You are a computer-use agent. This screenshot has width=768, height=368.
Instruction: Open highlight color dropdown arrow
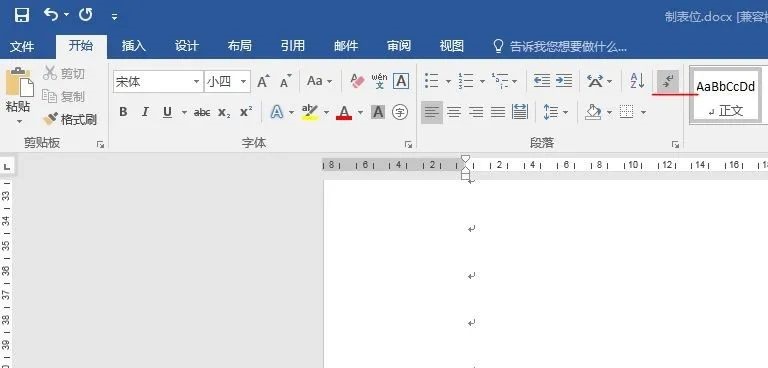pos(326,113)
